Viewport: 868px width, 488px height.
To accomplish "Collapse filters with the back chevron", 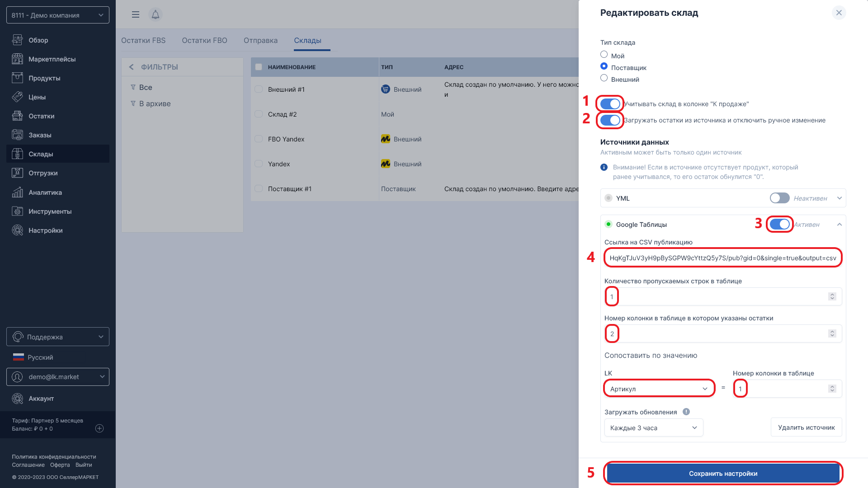I will tap(131, 67).
